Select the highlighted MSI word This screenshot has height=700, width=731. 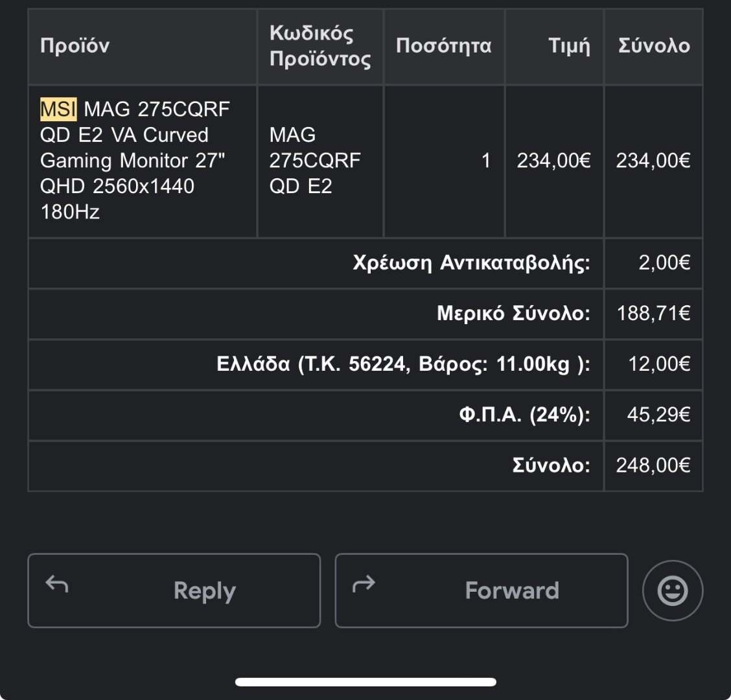click(58, 109)
